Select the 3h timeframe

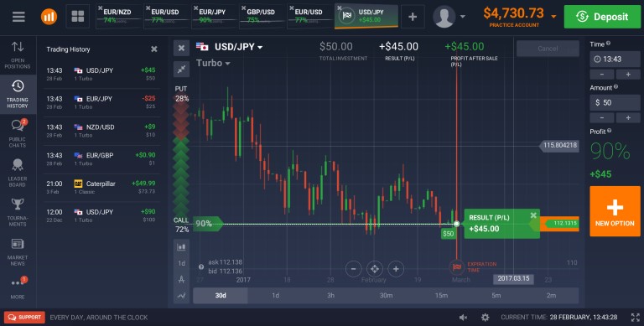[330, 296]
